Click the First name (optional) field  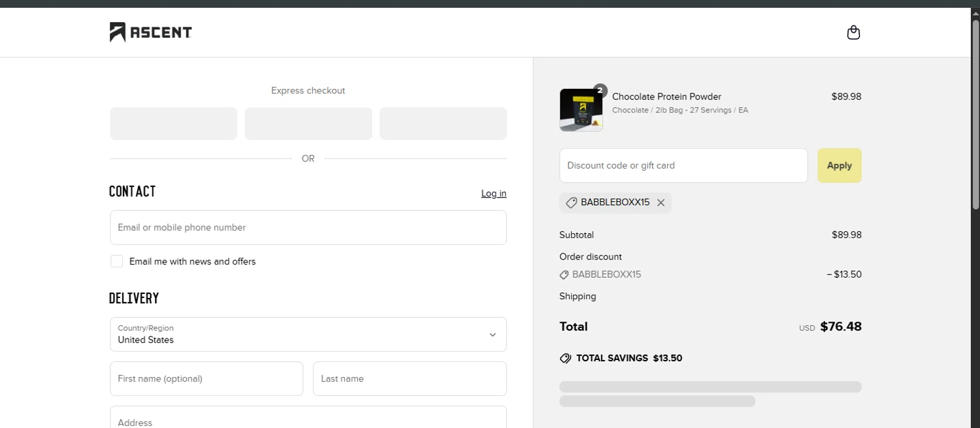point(206,378)
